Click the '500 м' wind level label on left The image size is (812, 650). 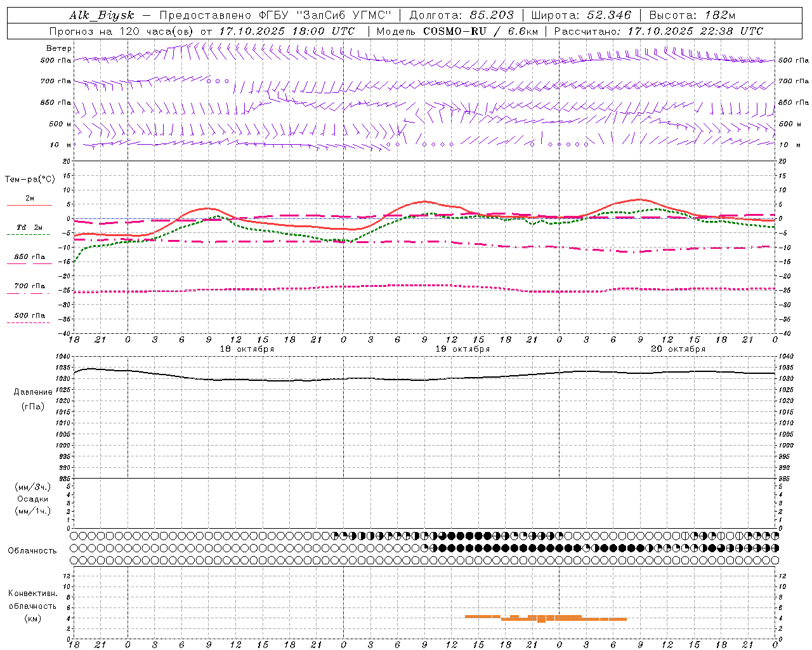(x=60, y=124)
